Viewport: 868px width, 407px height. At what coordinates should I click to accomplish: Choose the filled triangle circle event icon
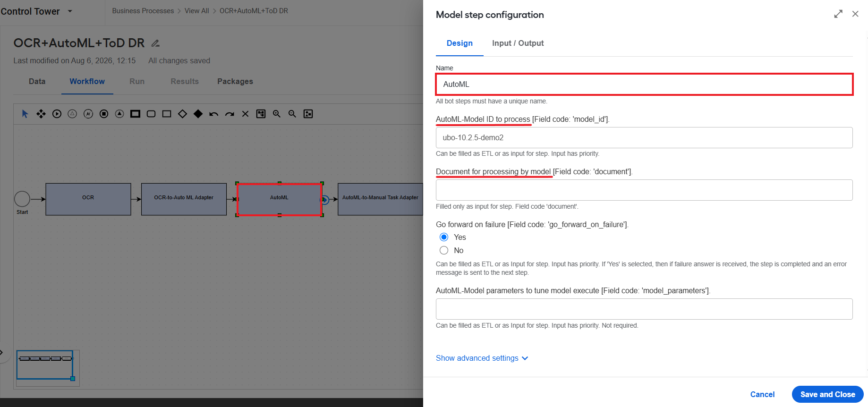click(119, 114)
